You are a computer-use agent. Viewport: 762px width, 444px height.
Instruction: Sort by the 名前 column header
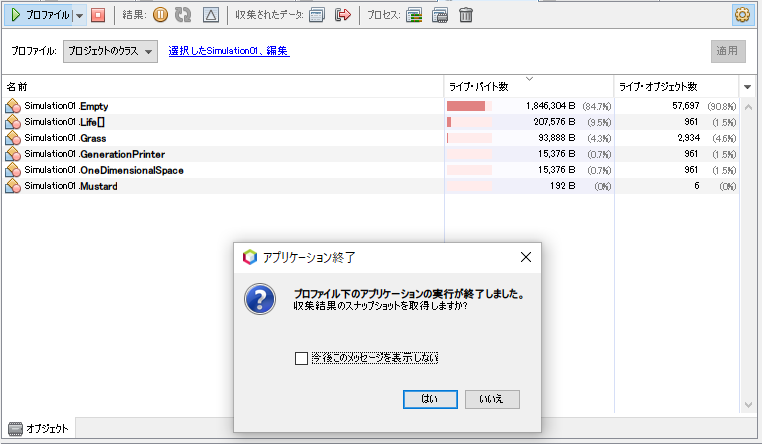click(x=223, y=86)
